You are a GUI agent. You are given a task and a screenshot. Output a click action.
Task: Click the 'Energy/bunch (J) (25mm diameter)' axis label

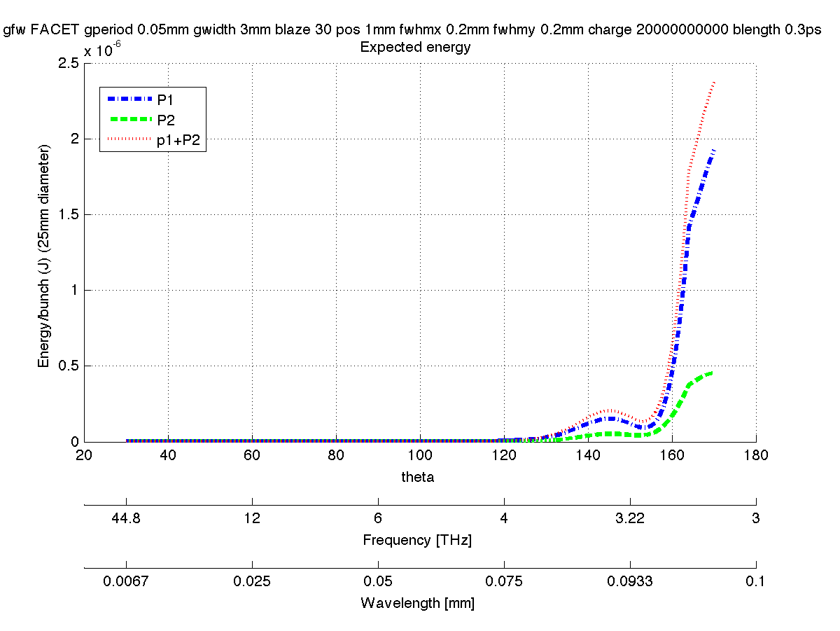tap(43, 256)
